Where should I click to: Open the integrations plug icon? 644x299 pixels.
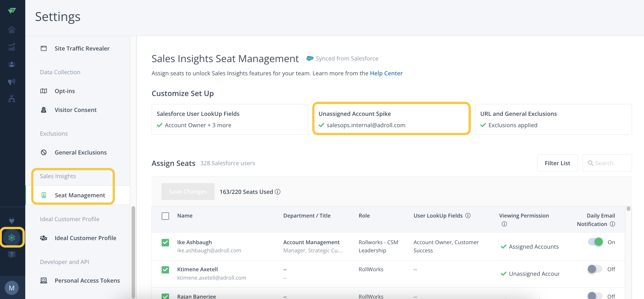(12, 220)
